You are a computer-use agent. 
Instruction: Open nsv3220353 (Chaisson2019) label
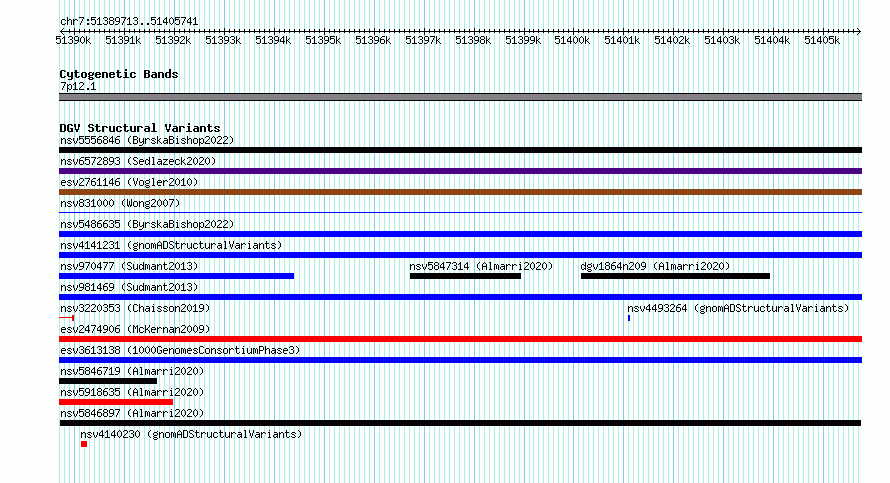[135, 308]
